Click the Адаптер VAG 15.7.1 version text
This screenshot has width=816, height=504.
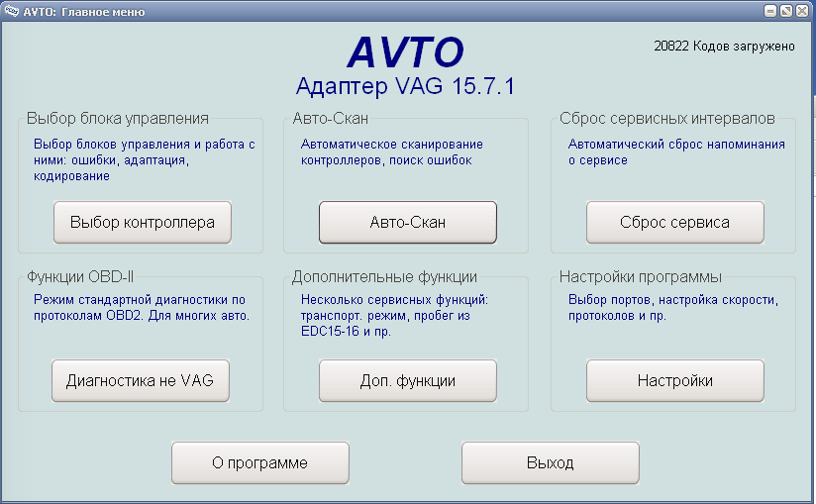[x=405, y=85]
